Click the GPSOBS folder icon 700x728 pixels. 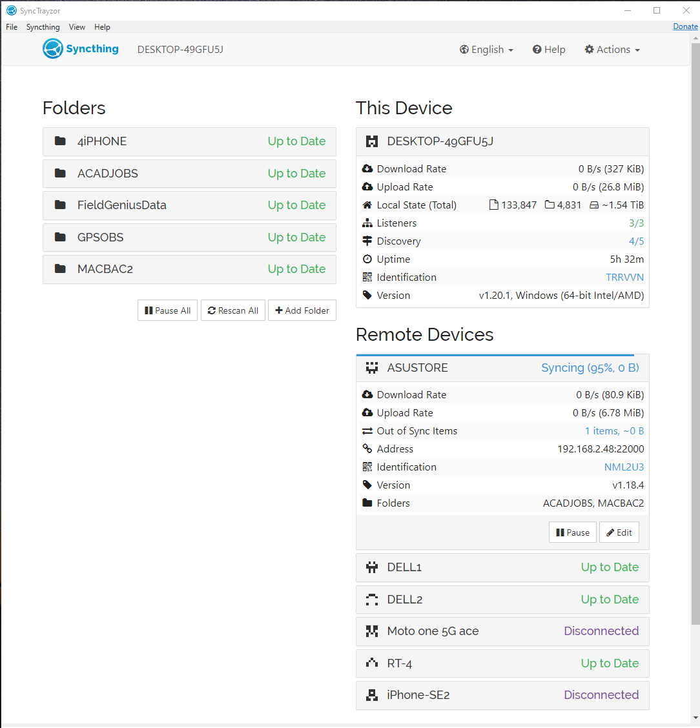(x=61, y=238)
